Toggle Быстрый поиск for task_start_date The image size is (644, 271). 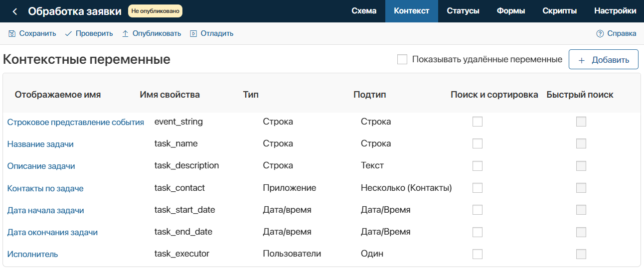(581, 210)
